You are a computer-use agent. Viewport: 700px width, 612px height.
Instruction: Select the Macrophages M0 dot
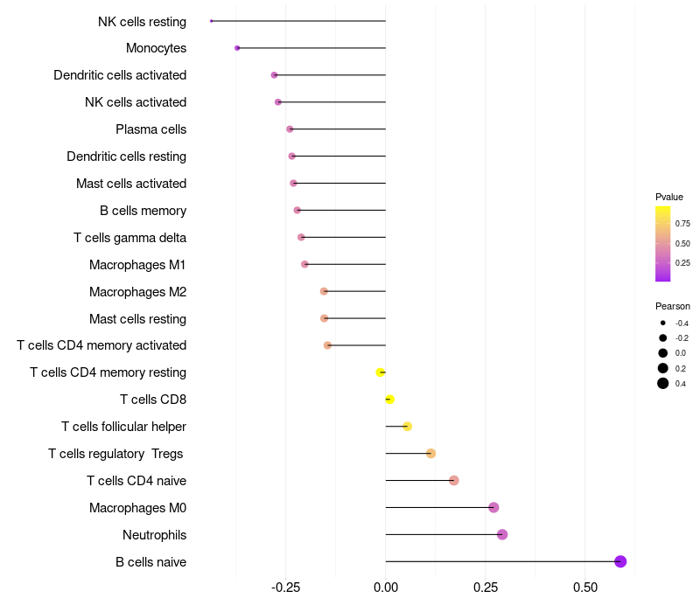(493, 507)
